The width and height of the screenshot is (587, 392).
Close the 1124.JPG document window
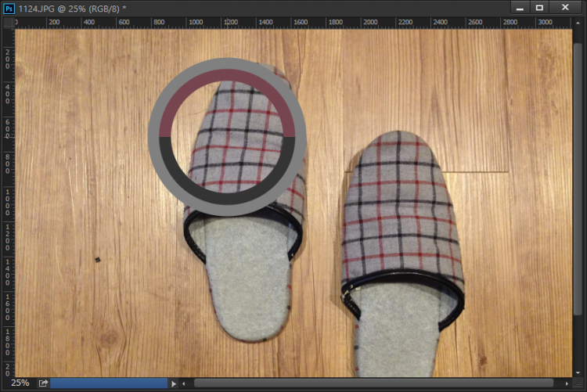566,8
